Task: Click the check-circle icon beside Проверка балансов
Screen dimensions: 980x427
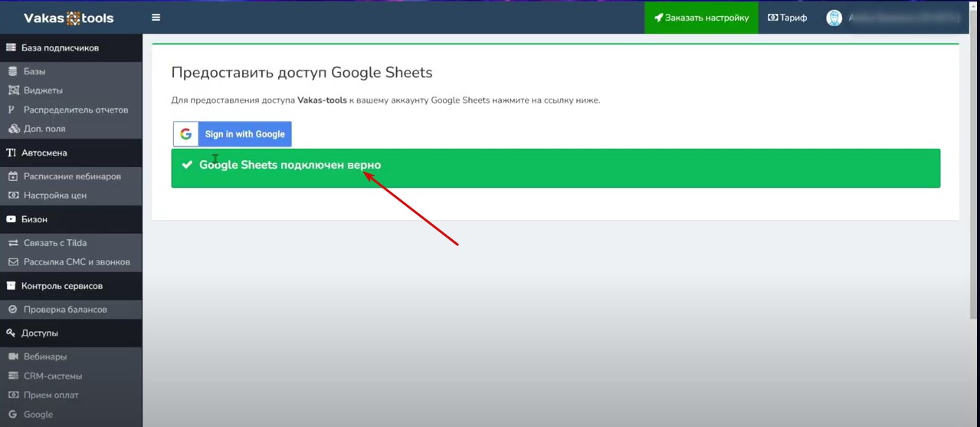Action: pos(12,310)
